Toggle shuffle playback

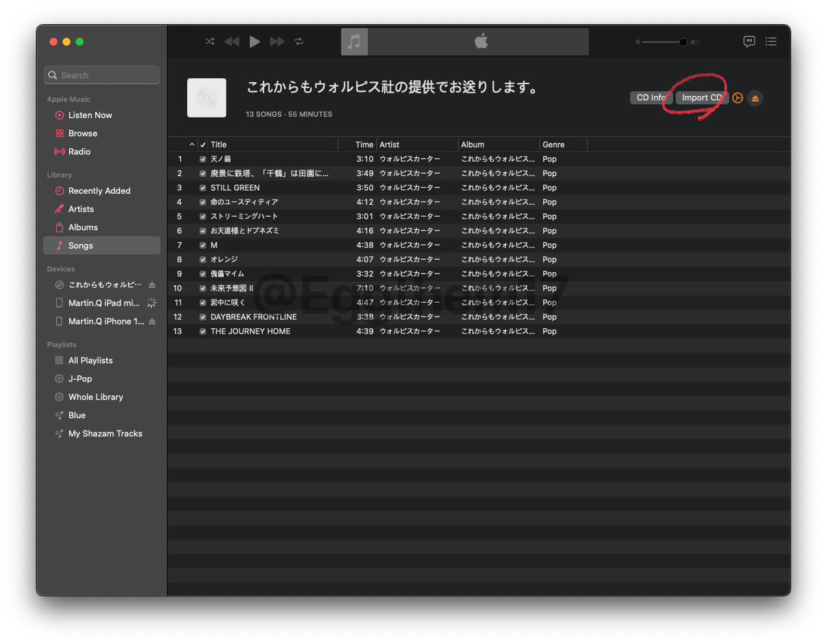point(209,41)
